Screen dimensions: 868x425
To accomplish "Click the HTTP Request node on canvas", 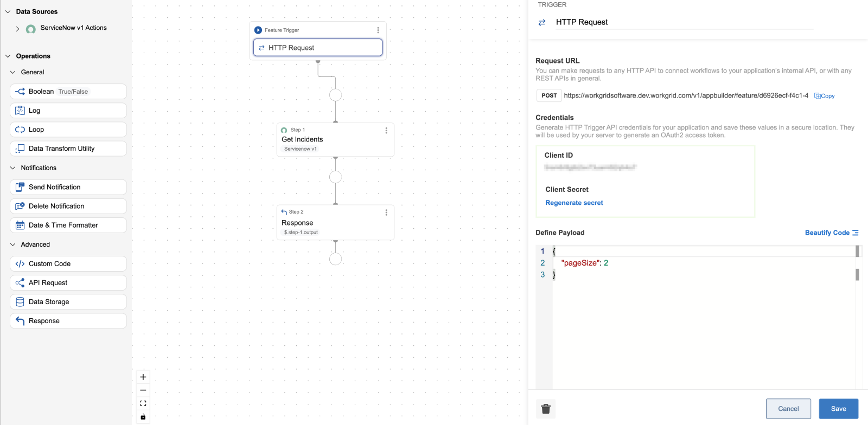I will [x=318, y=48].
